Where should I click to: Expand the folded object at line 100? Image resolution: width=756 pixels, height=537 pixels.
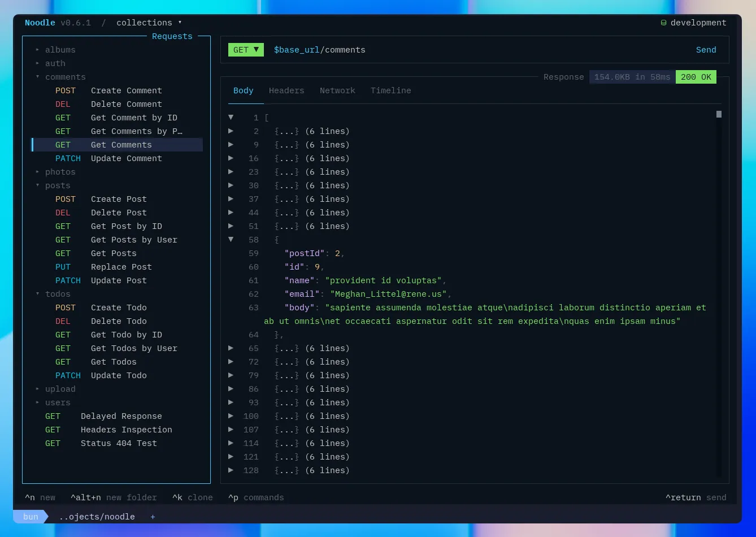[x=231, y=415]
